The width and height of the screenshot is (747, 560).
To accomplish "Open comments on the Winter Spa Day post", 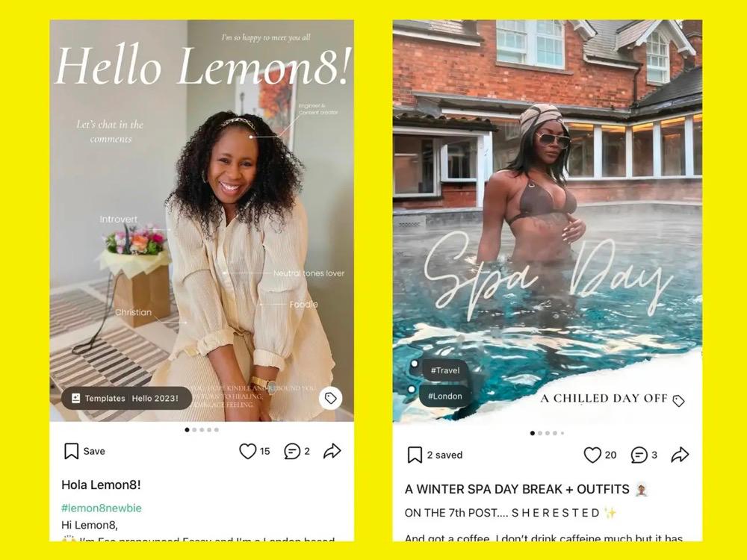I will 639,455.
